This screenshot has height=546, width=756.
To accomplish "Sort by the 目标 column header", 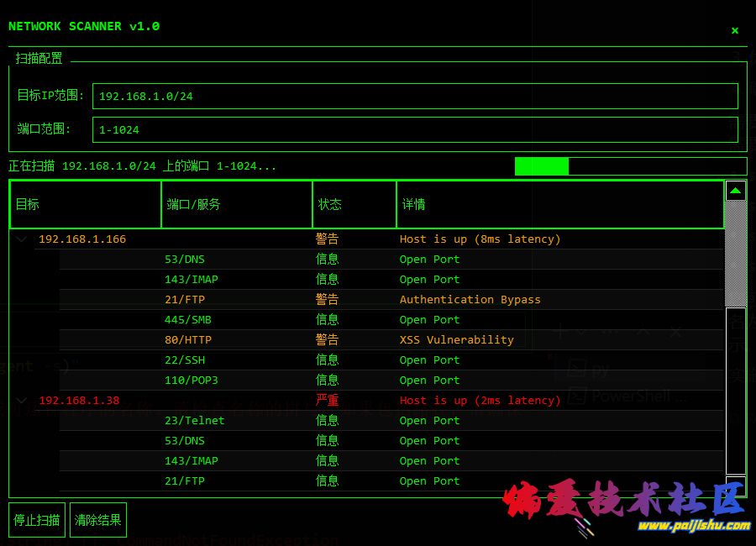I will [x=86, y=204].
